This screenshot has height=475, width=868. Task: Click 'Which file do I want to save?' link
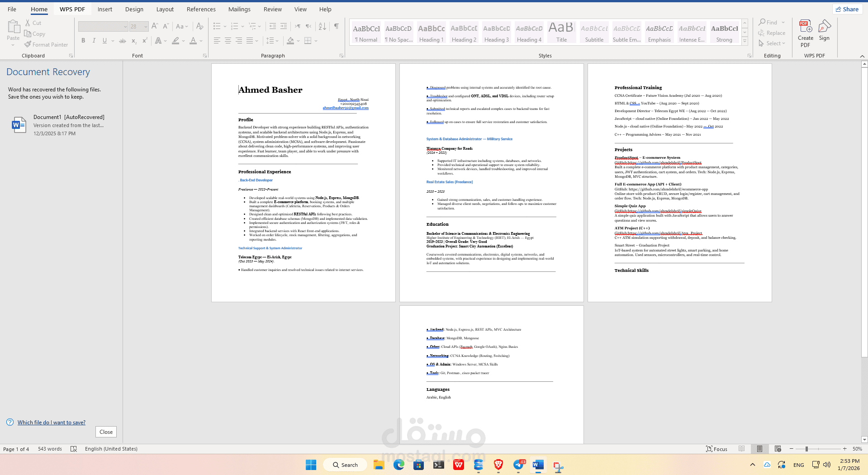coord(52,422)
